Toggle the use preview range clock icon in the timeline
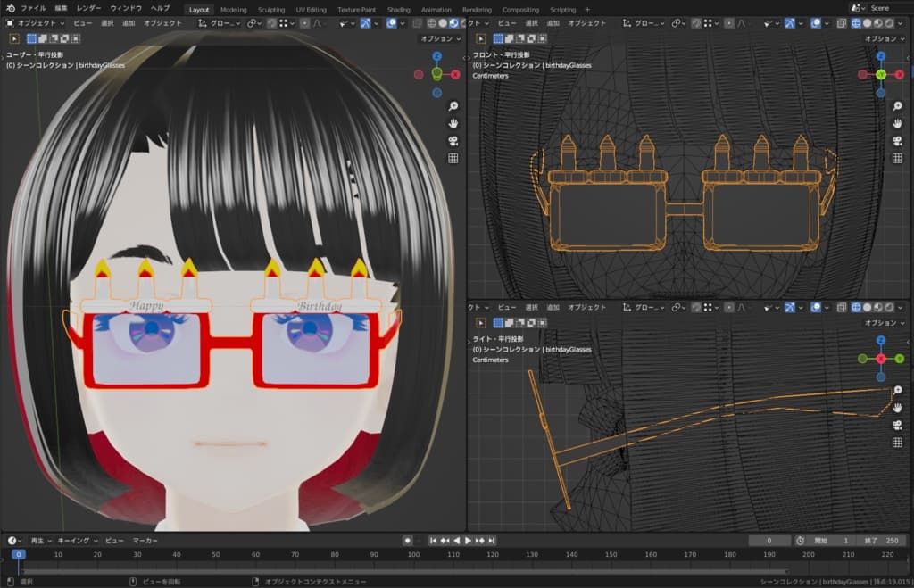 pyautogui.click(x=800, y=541)
